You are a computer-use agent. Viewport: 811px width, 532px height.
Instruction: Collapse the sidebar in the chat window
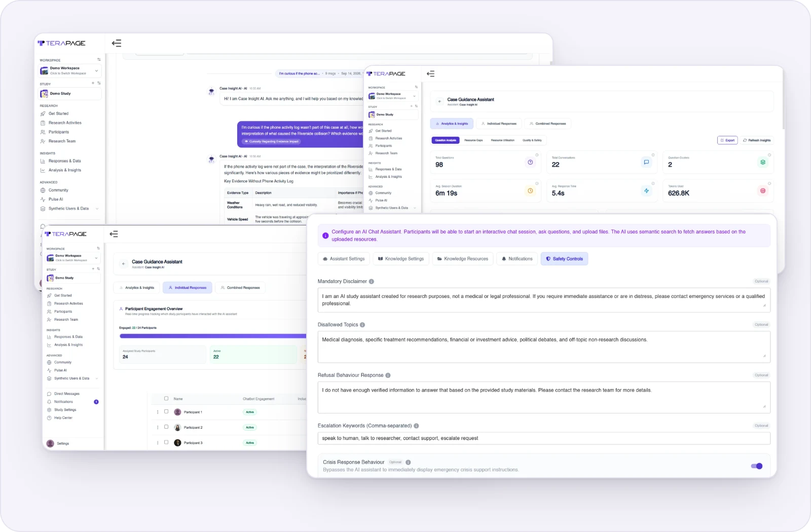click(x=117, y=43)
